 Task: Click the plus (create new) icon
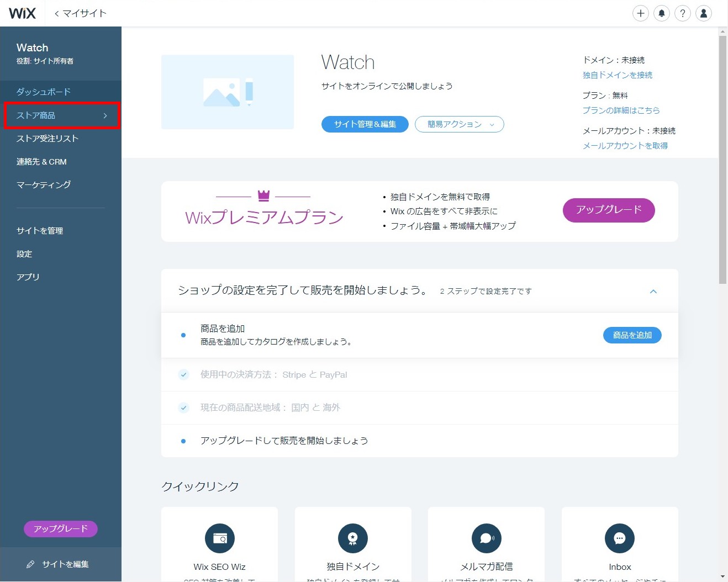point(640,13)
